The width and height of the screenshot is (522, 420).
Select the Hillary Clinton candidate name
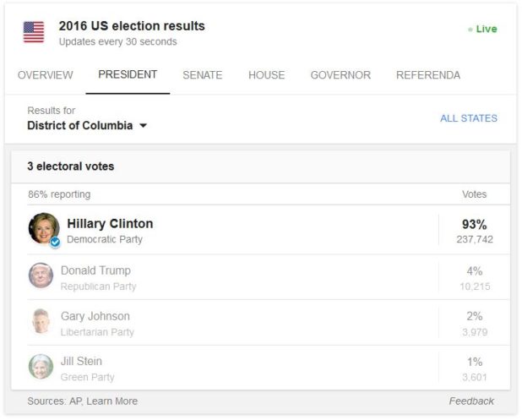tap(110, 223)
